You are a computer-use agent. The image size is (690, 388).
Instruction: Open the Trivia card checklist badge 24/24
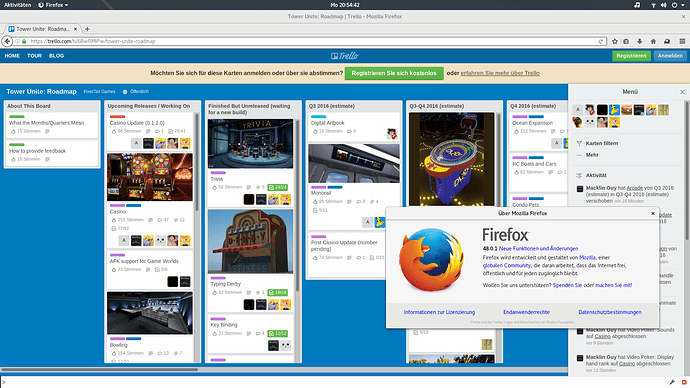point(277,187)
